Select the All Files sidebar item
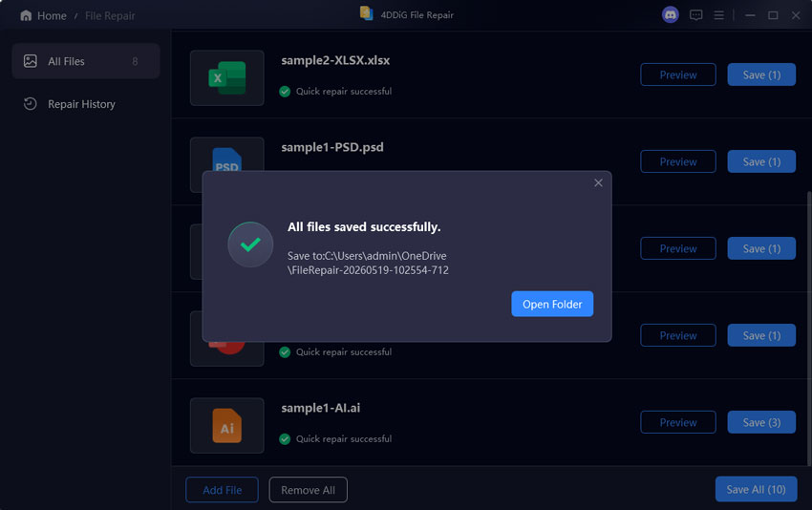812x510 pixels. [x=86, y=61]
